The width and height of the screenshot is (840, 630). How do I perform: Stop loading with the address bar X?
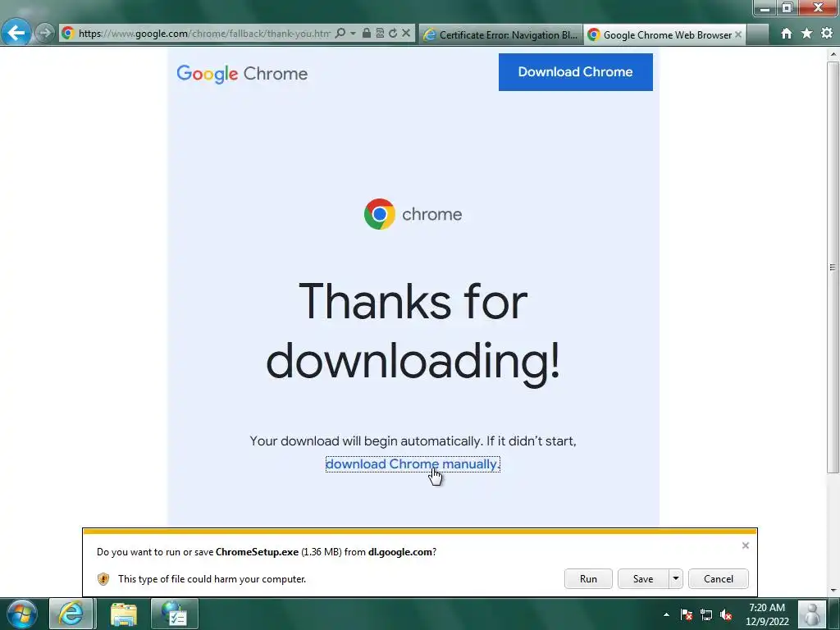(x=406, y=33)
